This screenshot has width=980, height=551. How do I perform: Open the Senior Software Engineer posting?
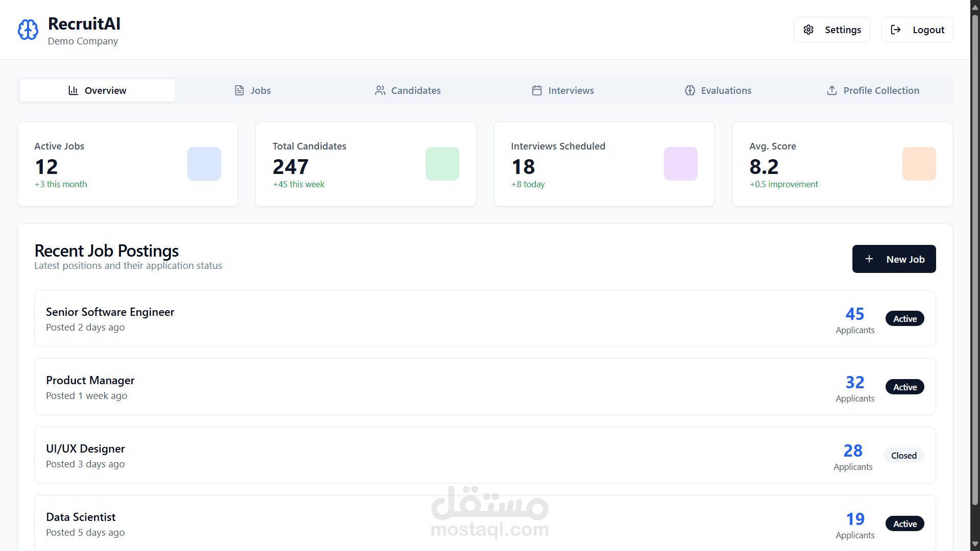(x=110, y=312)
